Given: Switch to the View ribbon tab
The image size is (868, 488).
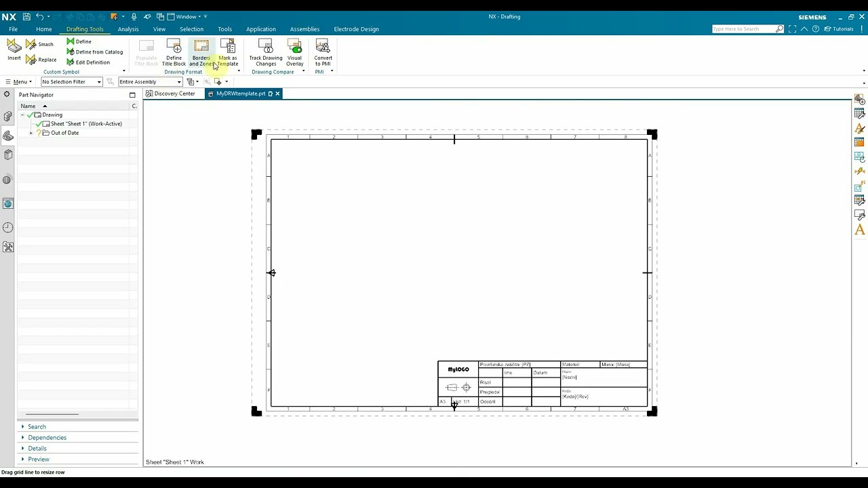Looking at the screenshot, I should pyautogui.click(x=159, y=29).
